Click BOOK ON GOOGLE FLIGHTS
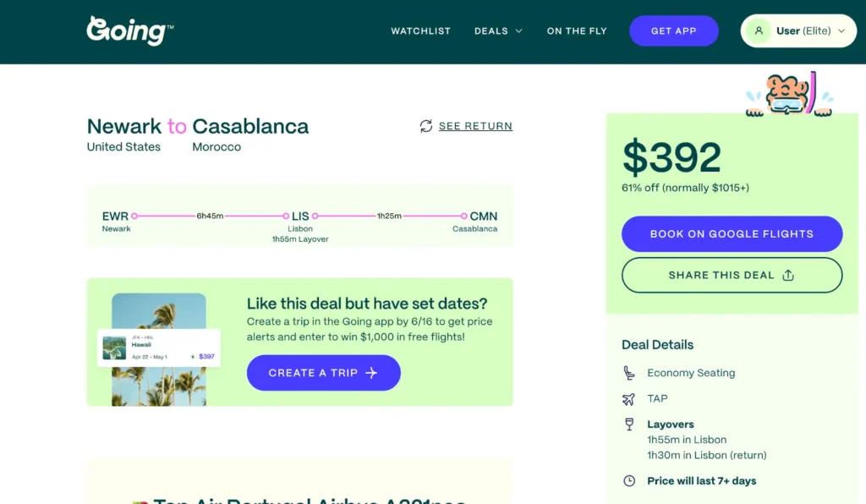 (732, 233)
